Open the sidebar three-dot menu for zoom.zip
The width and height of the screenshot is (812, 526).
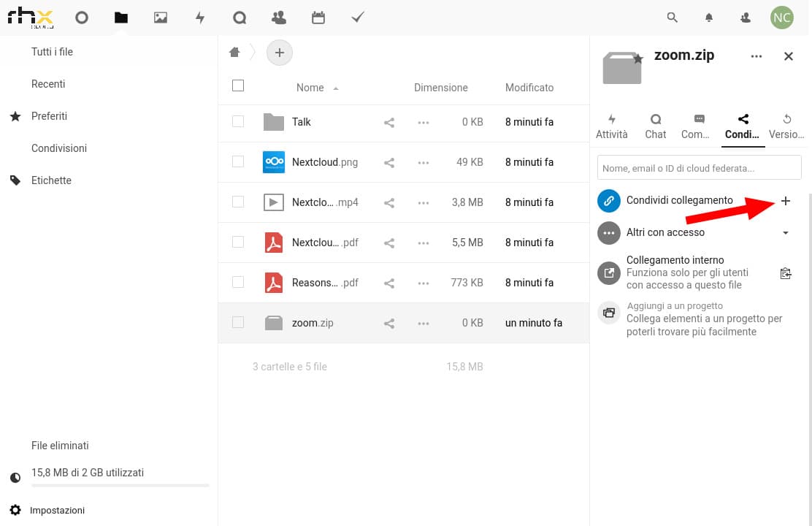tap(756, 56)
